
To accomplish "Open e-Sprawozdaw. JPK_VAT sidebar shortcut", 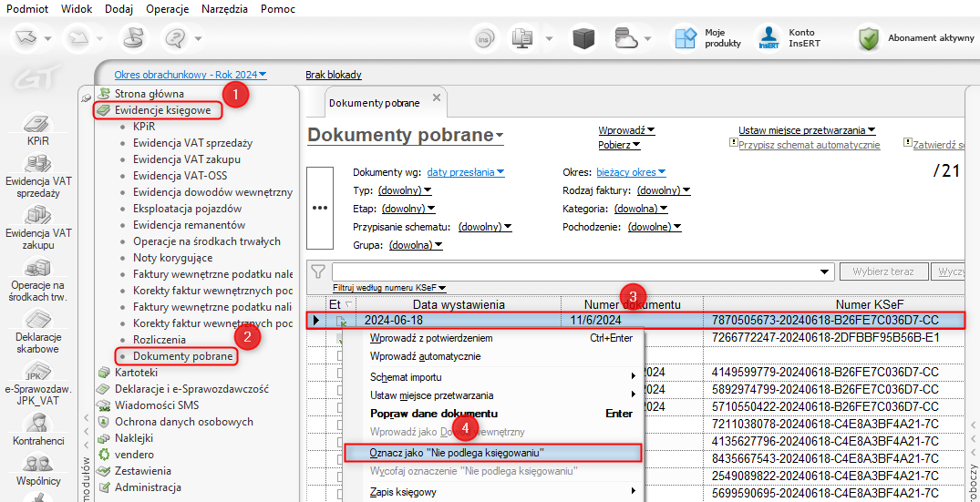I will (x=37, y=374).
